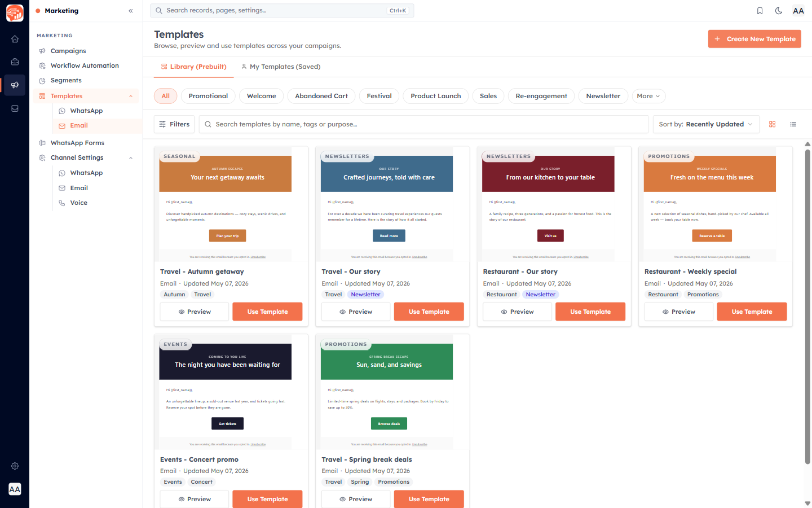Switch to My Templates (Saved) tab
The width and height of the screenshot is (812, 508).
pos(280,67)
